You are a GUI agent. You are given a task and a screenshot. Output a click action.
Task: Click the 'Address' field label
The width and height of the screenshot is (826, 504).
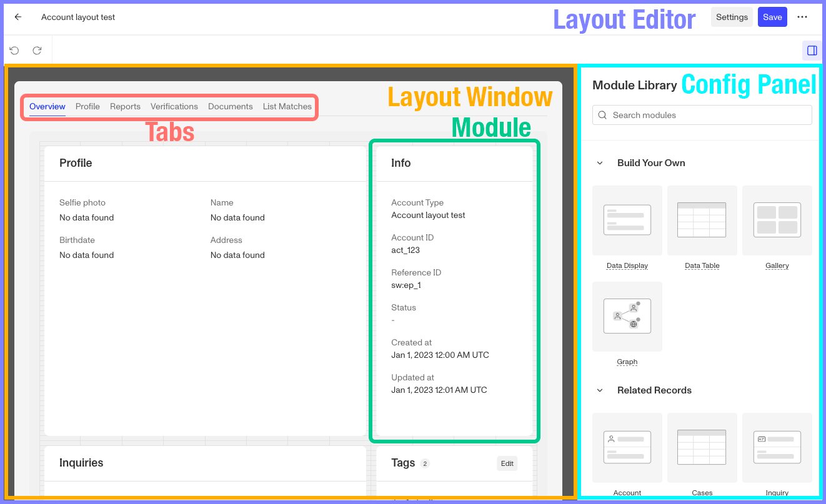point(226,240)
